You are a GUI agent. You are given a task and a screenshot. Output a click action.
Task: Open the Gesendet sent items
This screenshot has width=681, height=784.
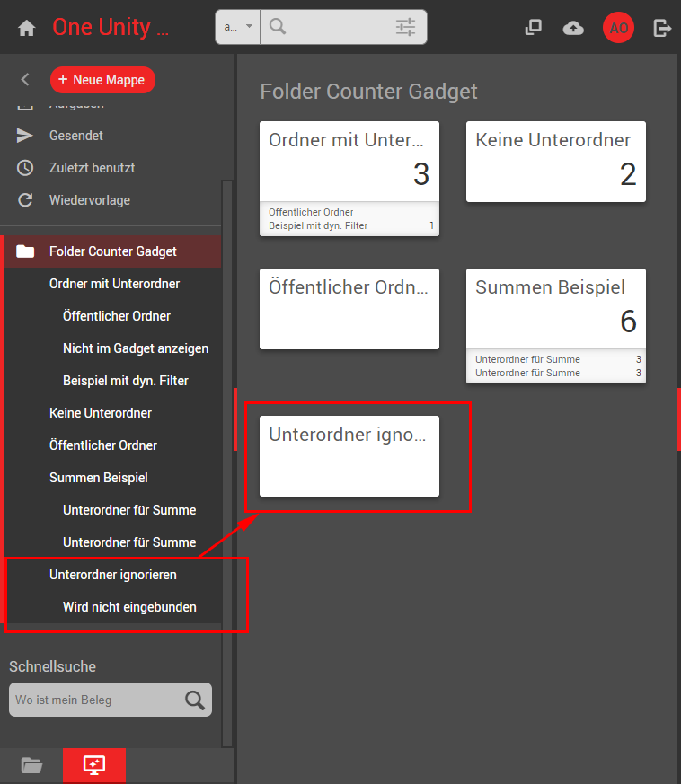[76, 136]
